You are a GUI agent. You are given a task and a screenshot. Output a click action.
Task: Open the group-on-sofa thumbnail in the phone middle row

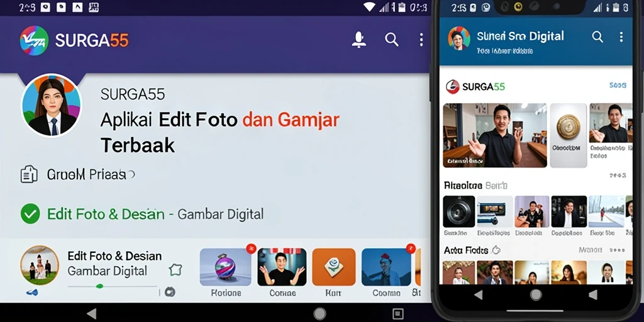point(532,211)
